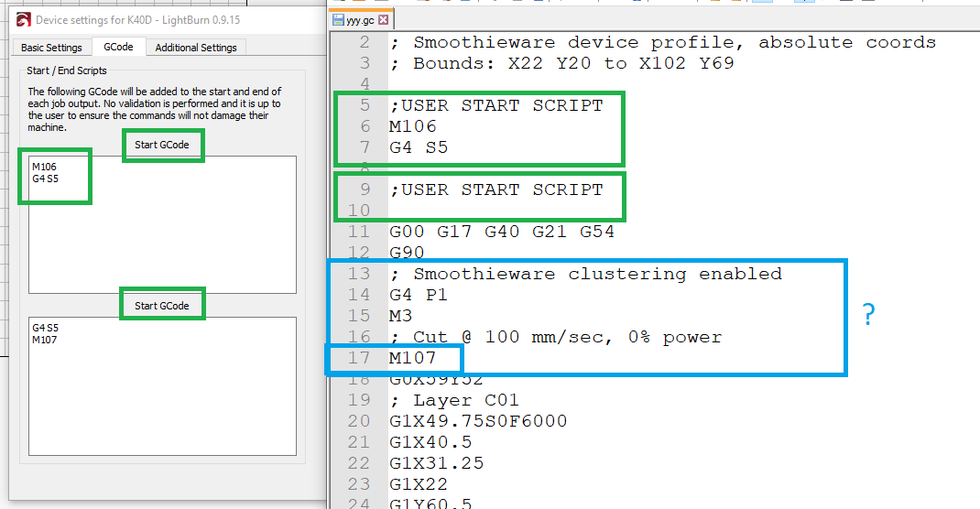The image size is (980, 509).
Task: Click the M3 command on line 15
Action: coord(400,316)
